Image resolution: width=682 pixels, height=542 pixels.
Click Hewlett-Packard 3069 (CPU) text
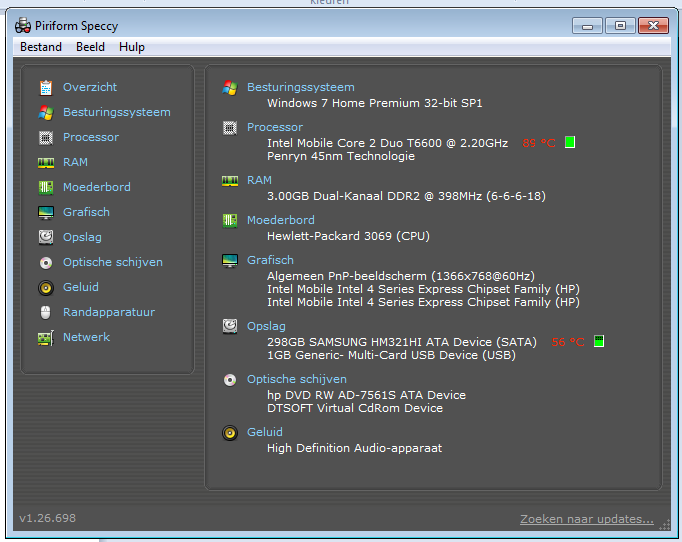[x=348, y=237]
